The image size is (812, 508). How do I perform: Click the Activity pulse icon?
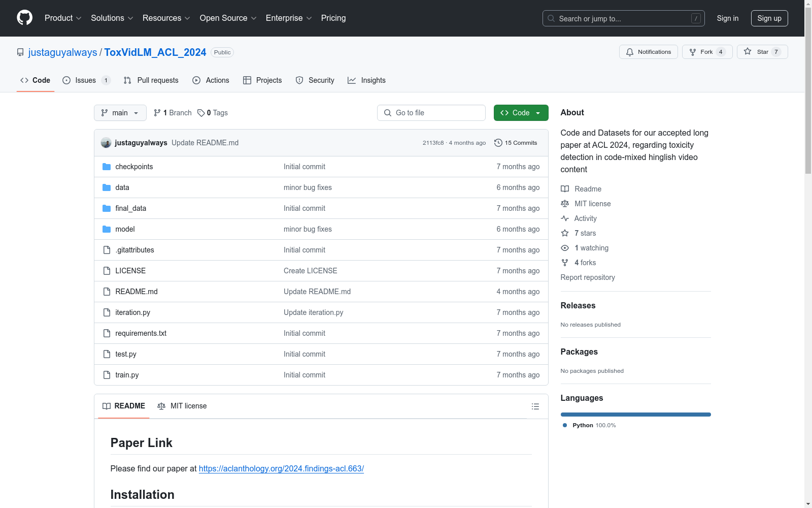pos(565,218)
